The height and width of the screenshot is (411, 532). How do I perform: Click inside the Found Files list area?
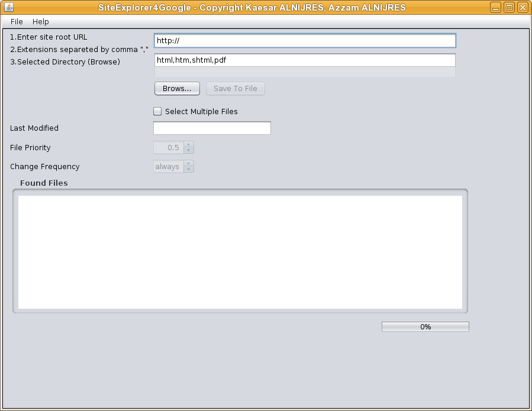[x=240, y=252]
